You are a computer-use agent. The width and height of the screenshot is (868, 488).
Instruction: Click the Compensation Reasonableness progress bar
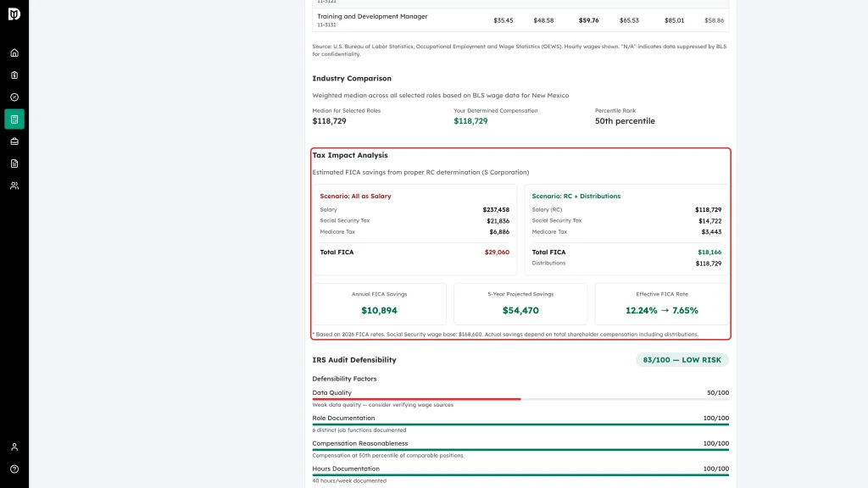pyautogui.click(x=520, y=450)
